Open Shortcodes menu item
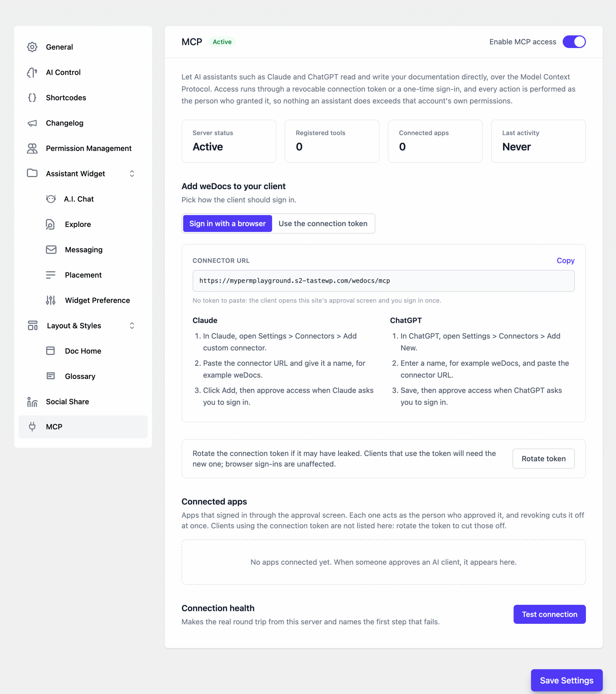 pos(83,98)
